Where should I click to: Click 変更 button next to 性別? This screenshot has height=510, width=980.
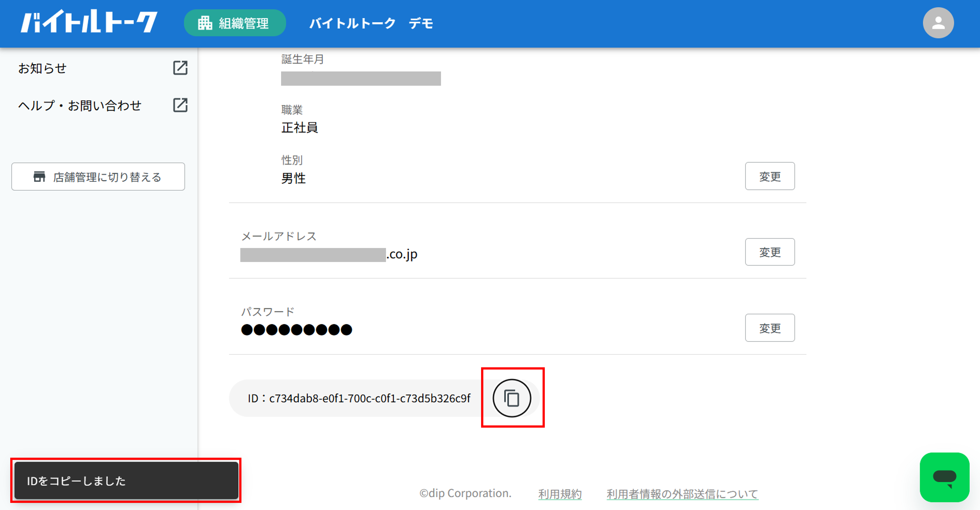coord(770,176)
